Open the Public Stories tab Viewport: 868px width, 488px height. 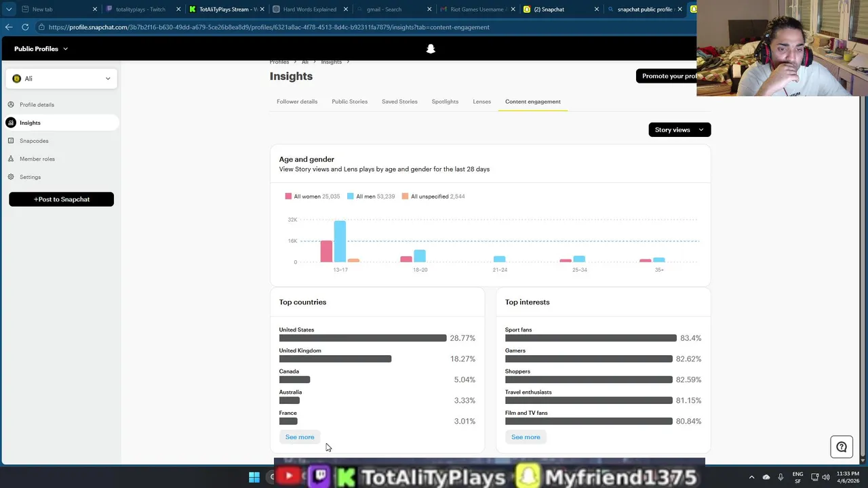pos(349,102)
